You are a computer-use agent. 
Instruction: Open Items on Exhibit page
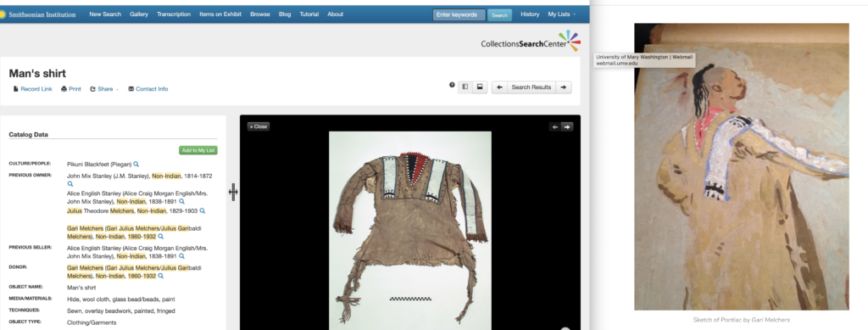click(220, 14)
